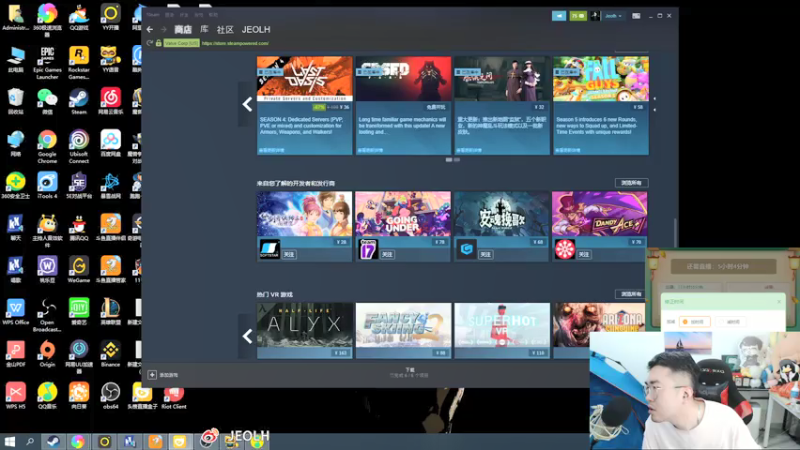Screen dimensions: 800x450
Task: Open Epic Games Launcher desktop shortcut
Action: coord(47,62)
